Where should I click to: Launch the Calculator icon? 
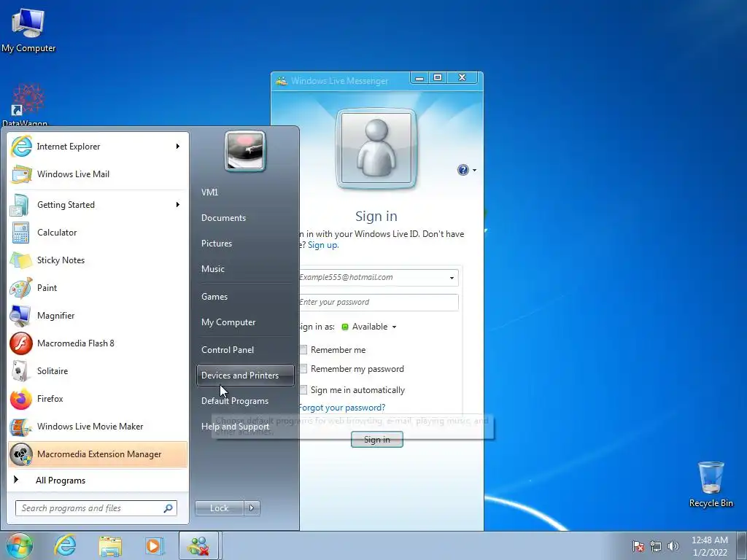(x=20, y=233)
